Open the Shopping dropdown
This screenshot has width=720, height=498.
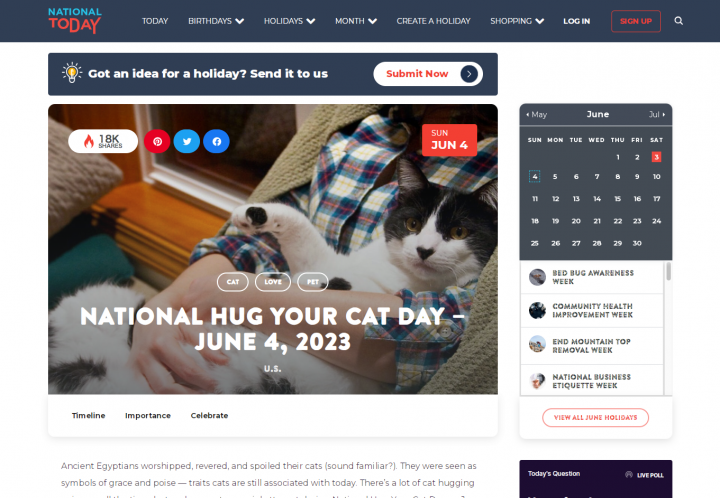[517, 21]
